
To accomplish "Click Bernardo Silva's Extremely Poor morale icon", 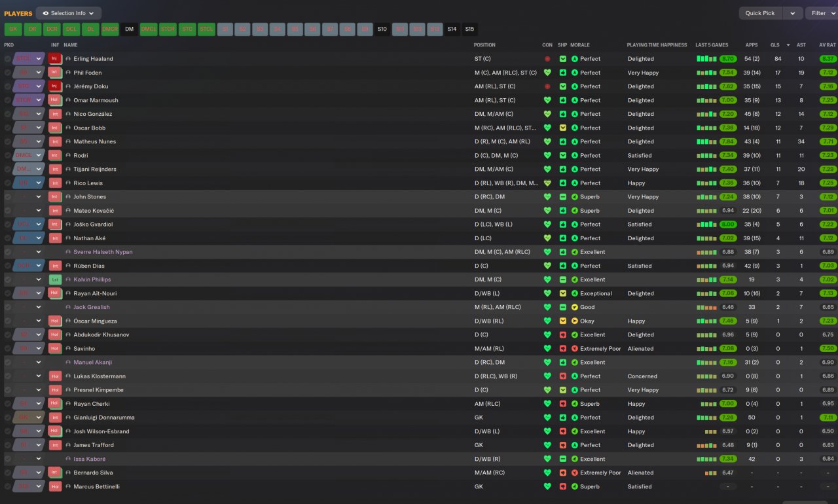I will pos(574,473).
